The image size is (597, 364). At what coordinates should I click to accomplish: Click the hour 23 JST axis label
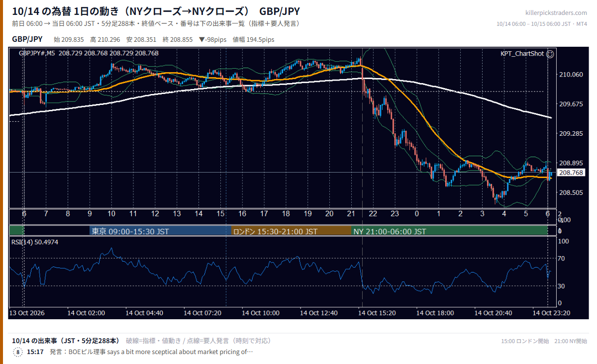coord(395,213)
